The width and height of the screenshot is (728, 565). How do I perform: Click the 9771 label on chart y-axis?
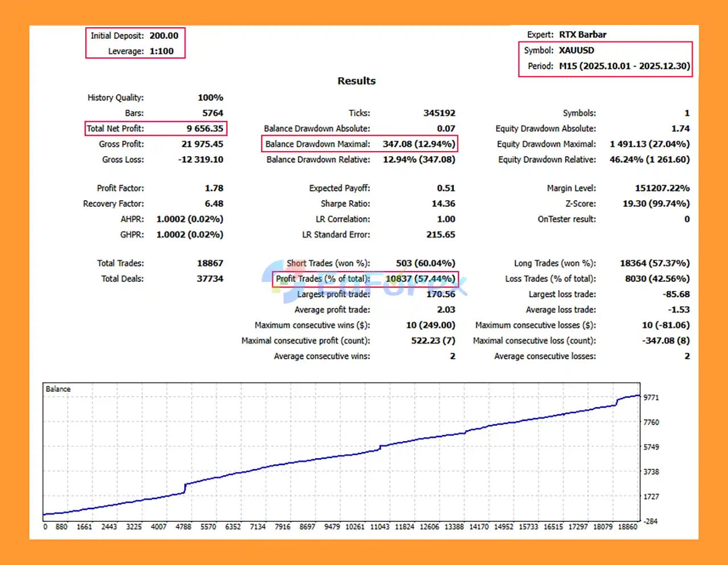coord(651,398)
